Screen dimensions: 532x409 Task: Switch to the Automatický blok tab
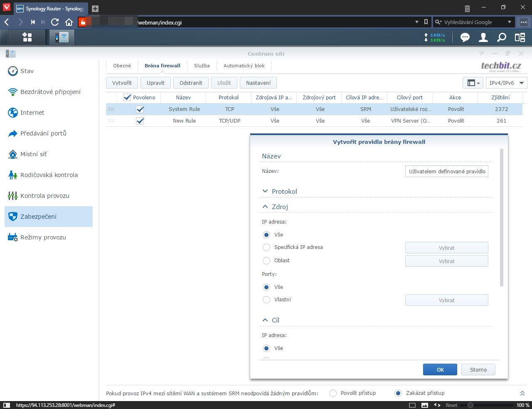[x=244, y=66]
